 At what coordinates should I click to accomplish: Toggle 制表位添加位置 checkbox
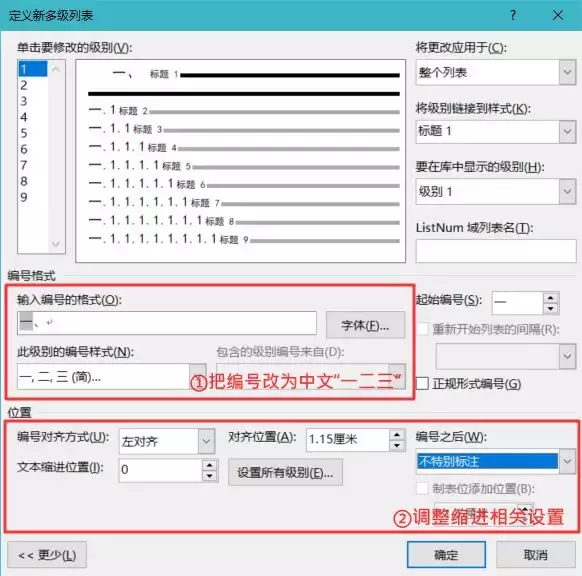(x=422, y=488)
